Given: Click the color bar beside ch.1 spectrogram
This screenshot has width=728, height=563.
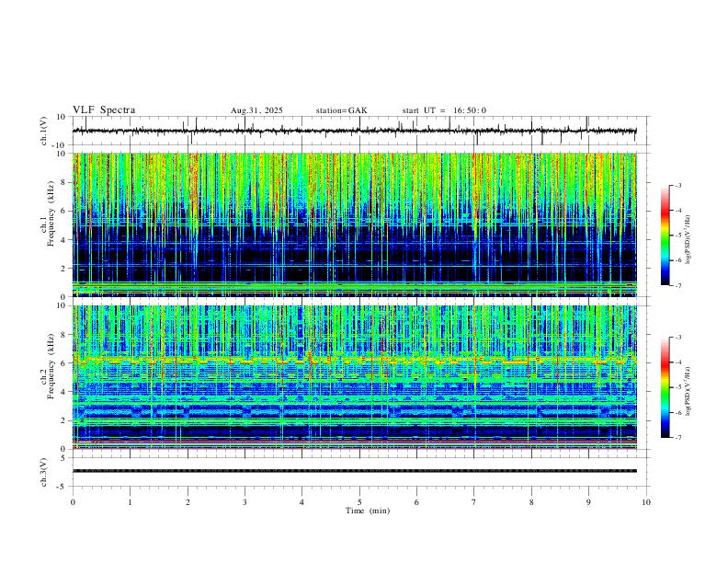Looking at the screenshot, I should [665, 235].
